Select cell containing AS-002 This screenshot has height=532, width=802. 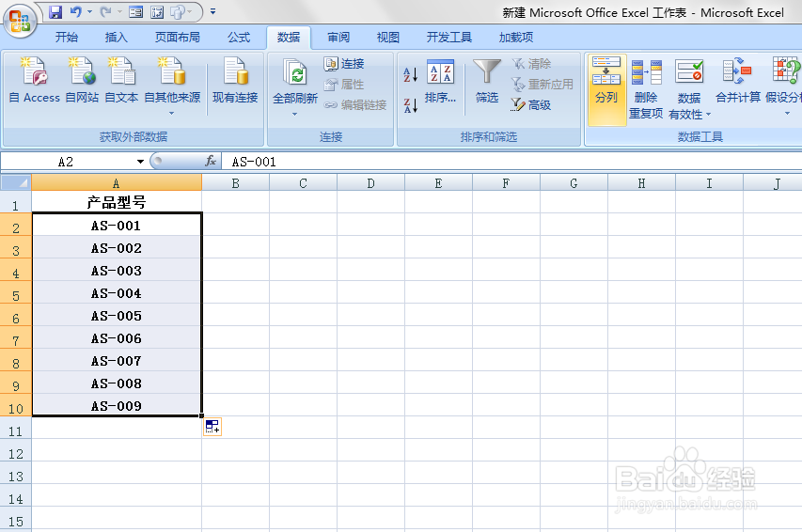(x=117, y=247)
